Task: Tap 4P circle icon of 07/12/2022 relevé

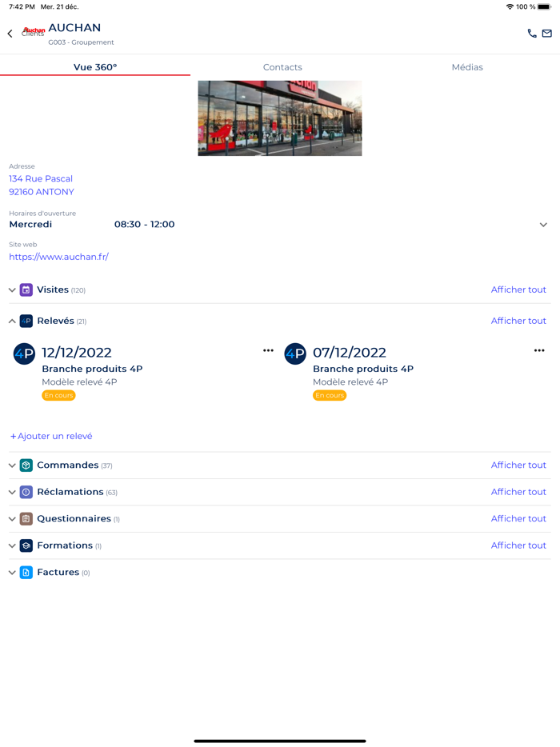Action: (x=295, y=354)
